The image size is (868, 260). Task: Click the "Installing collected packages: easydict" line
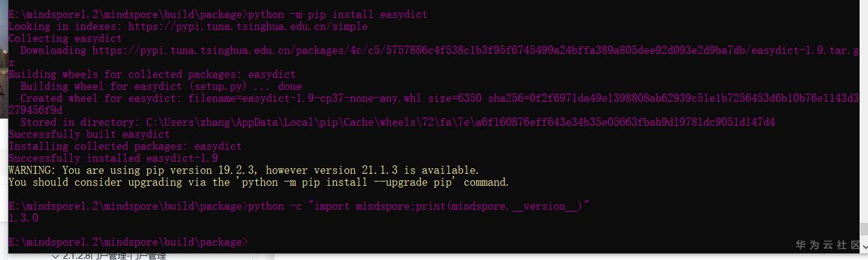pyautogui.click(x=125, y=146)
